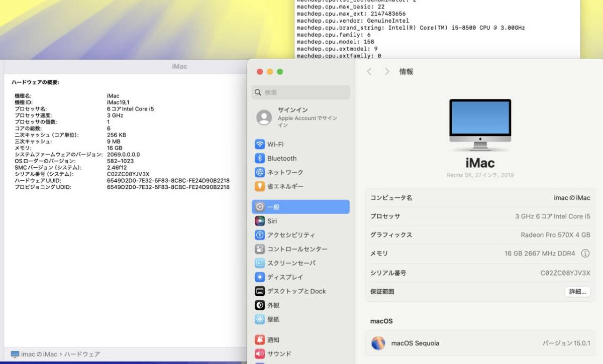Viewport: 603px width, 364px height.
Task: Select 省エネルギー in the sidebar
Action: (300, 186)
